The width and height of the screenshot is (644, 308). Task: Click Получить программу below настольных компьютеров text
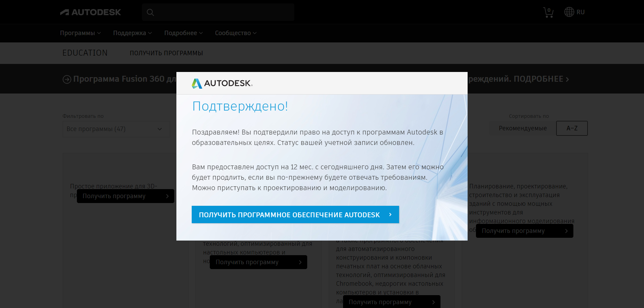pos(259,262)
